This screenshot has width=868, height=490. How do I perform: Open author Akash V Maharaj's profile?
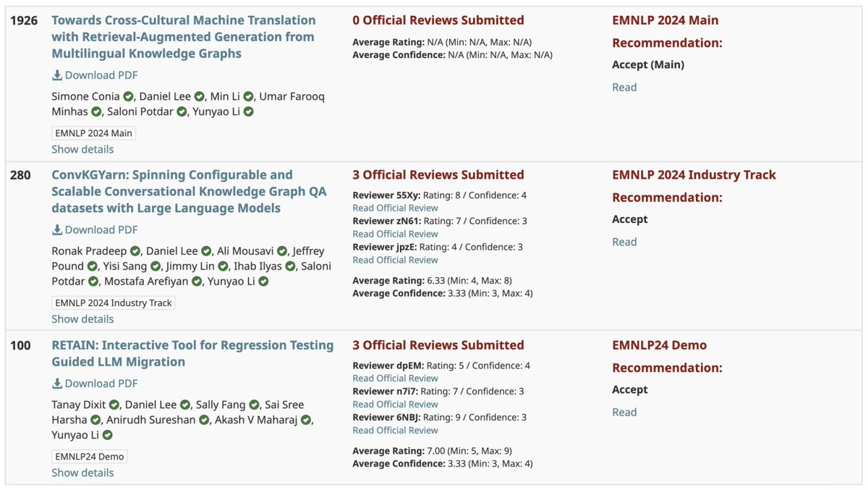[x=257, y=421]
